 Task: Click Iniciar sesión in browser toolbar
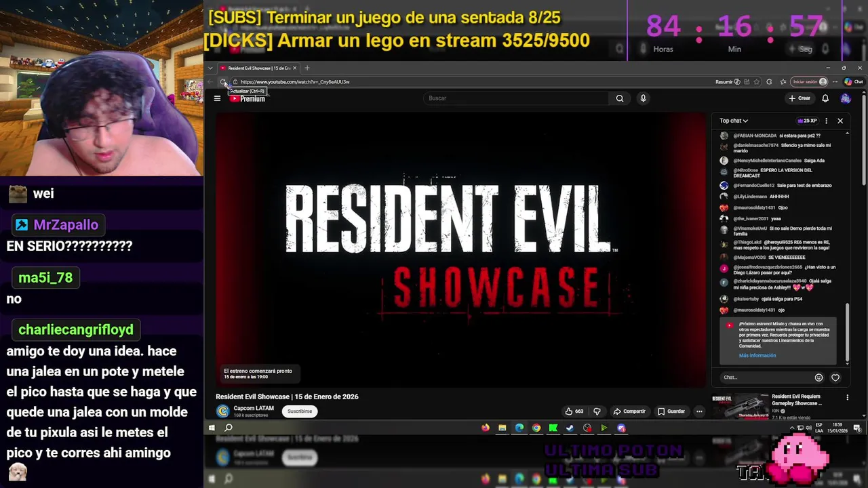point(810,82)
